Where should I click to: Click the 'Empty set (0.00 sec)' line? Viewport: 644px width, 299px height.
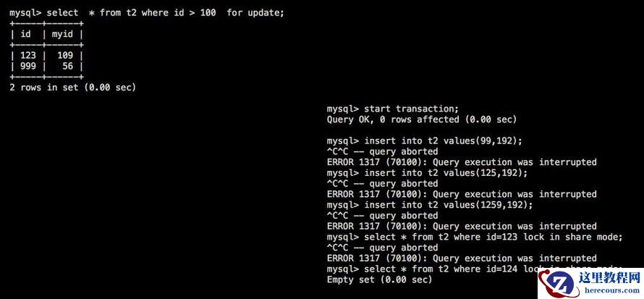click(x=379, y=279)
